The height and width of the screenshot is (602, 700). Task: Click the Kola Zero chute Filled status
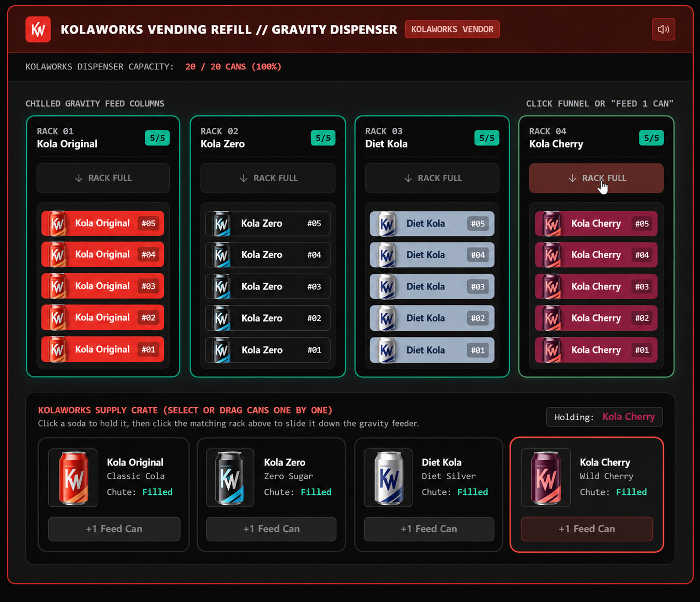coord(316,492)
